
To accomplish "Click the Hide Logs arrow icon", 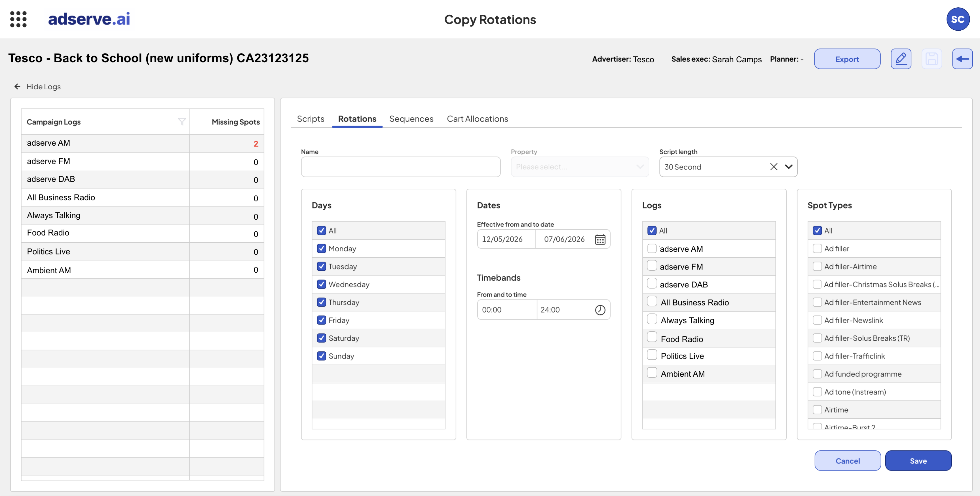I will [x=17, y=87].
